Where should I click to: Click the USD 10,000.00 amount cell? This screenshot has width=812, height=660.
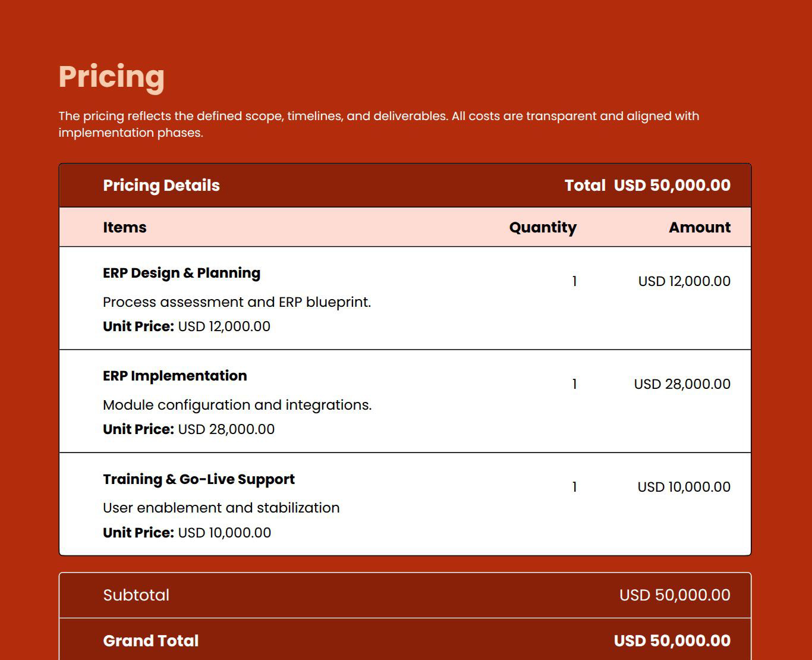(684, 487)
